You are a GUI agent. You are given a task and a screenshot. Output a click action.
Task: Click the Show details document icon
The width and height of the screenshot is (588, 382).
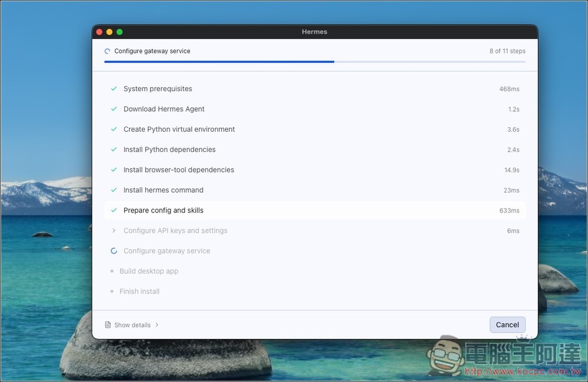(x=108, y=324)
